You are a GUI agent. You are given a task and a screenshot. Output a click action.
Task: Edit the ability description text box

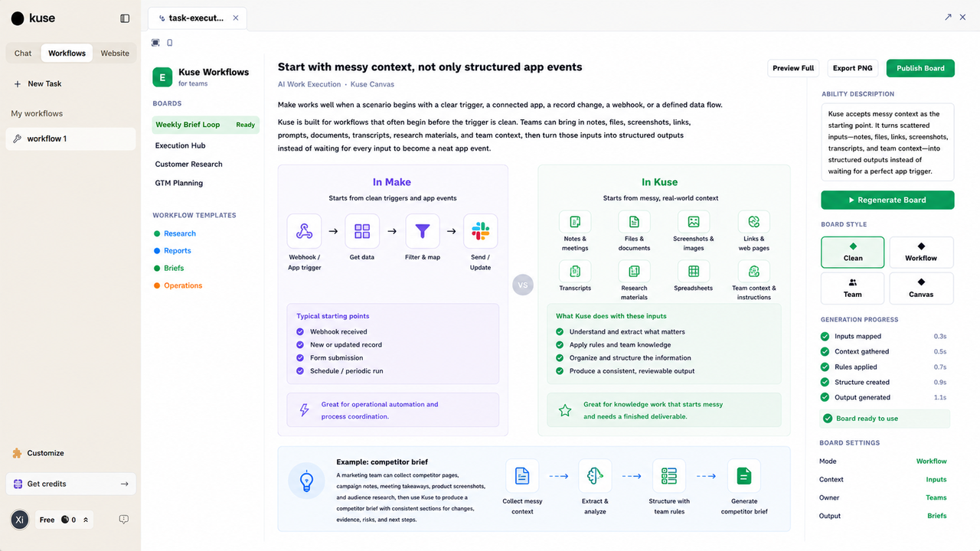(887, 142)
